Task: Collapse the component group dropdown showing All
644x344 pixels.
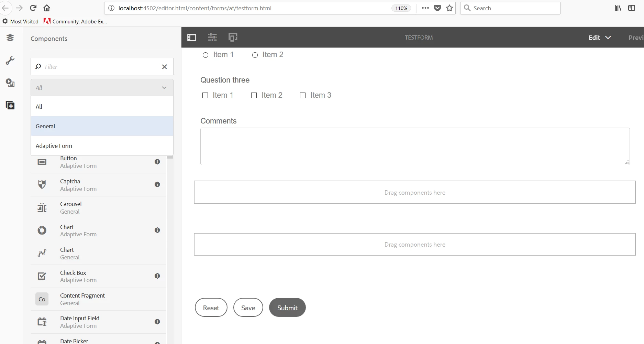Action: click(102, 88)
